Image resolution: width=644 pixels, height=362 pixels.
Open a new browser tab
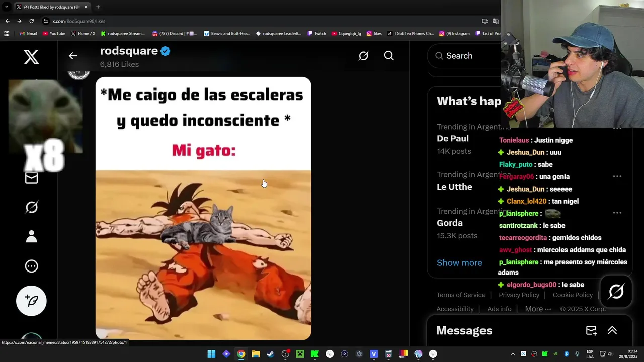(98, 7)
